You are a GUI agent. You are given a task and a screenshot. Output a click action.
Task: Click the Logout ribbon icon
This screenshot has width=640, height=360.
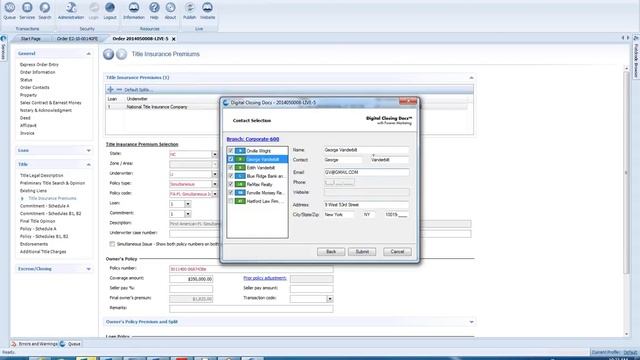click(110, 10)
